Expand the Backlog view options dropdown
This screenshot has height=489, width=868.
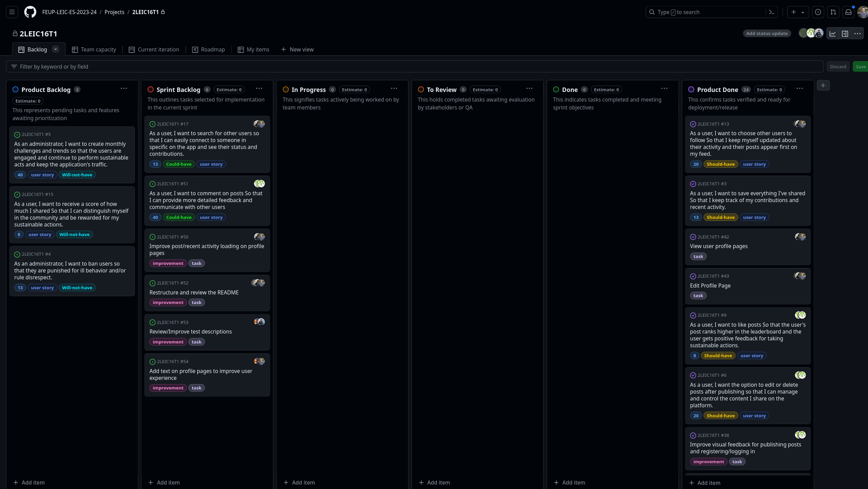[55, 49]
